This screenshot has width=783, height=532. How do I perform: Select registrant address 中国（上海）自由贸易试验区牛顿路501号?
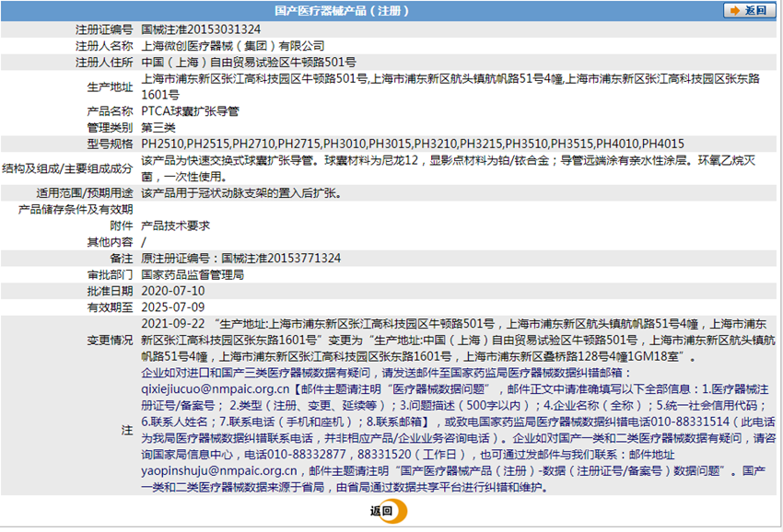[x=249, y=63]
